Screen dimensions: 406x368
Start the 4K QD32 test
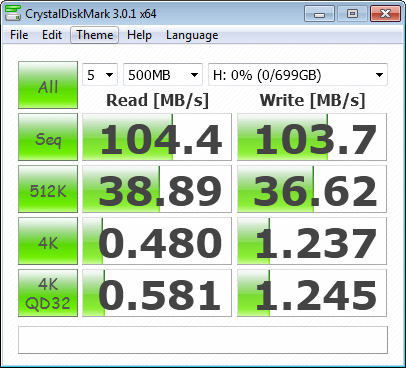[x=48, y=293]
